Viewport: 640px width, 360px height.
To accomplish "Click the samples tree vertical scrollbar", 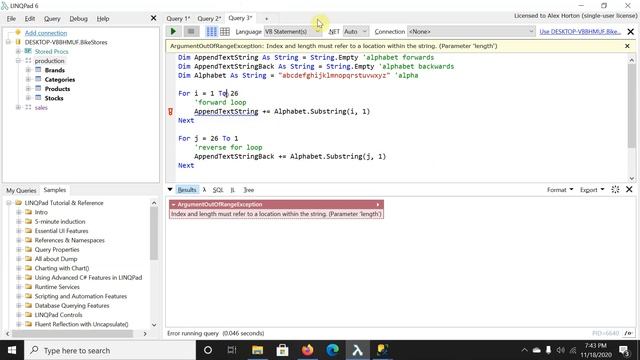I will pos(154,264).
